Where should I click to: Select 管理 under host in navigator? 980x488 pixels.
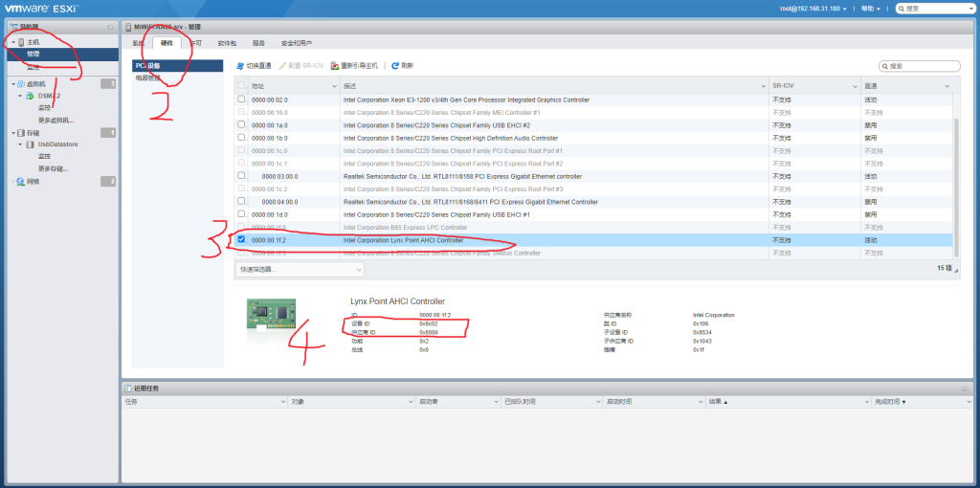[62, 54]
